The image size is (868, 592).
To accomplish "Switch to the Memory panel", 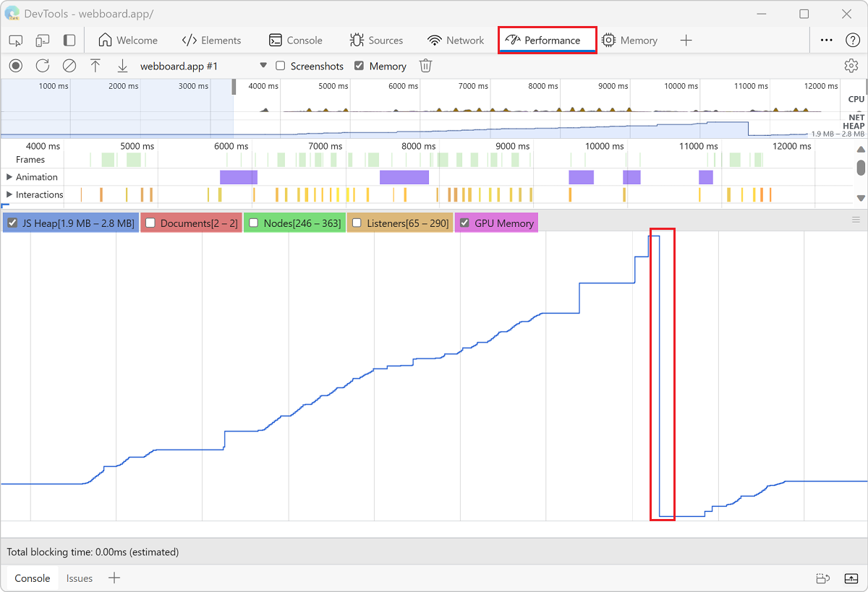I will pyautogui.click(x=630, y=40).
